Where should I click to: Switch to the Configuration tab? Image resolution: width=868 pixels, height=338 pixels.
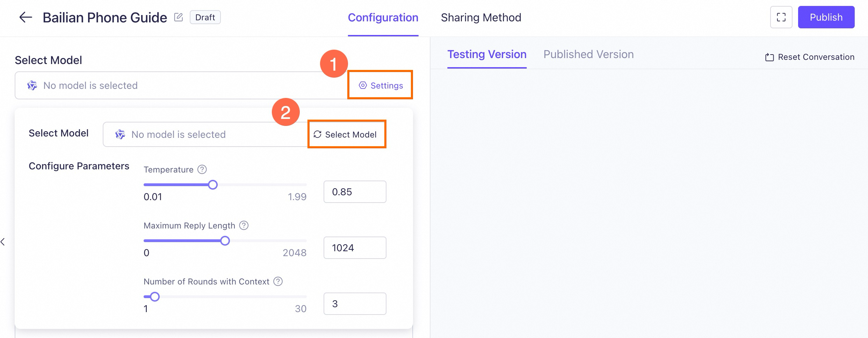383,17
